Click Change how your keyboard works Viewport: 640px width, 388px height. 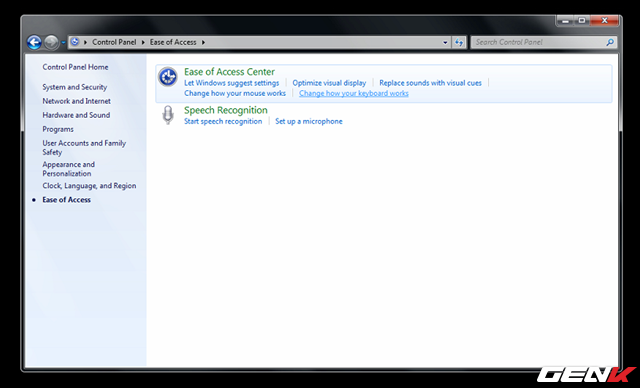point(353,93)
